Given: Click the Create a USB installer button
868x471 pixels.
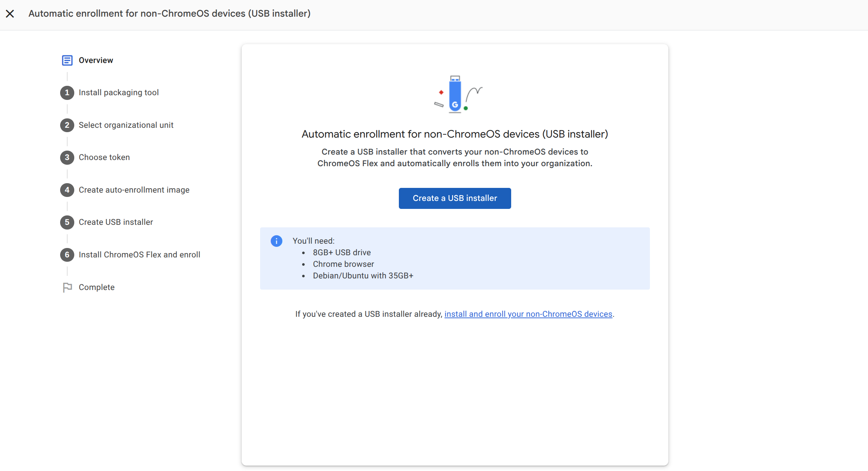Looking at the screenshot, I should tap(455, 198).
